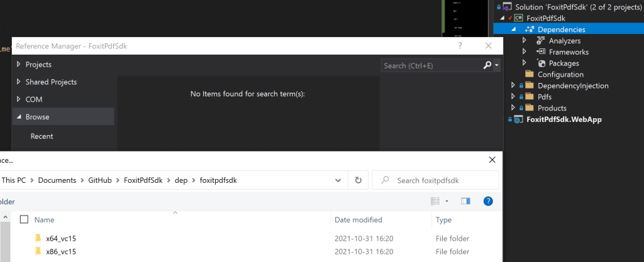This screenshot has width=644, height=262.
Task: Select the Recent item under Browse
Action: point(42,136)
